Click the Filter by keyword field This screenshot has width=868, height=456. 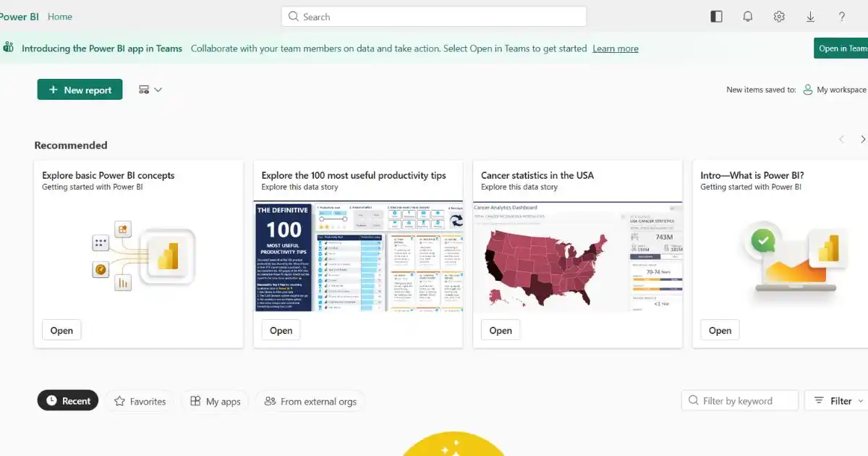(x=740, y=401)
